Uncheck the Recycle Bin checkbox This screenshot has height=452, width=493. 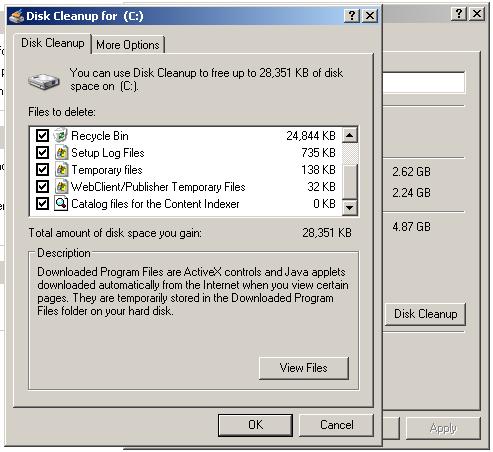[x=42, y=135]
